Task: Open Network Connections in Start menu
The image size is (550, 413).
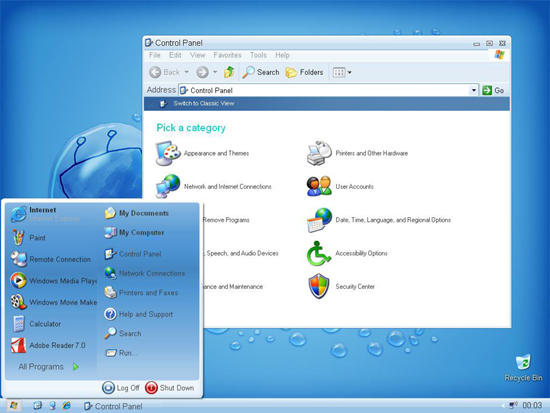Action: [145, 273]
